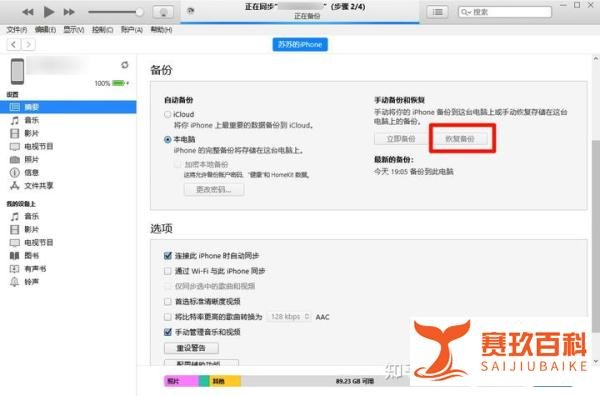Adjust the volume slider knob
600x396 pixels.
[140, 12]
